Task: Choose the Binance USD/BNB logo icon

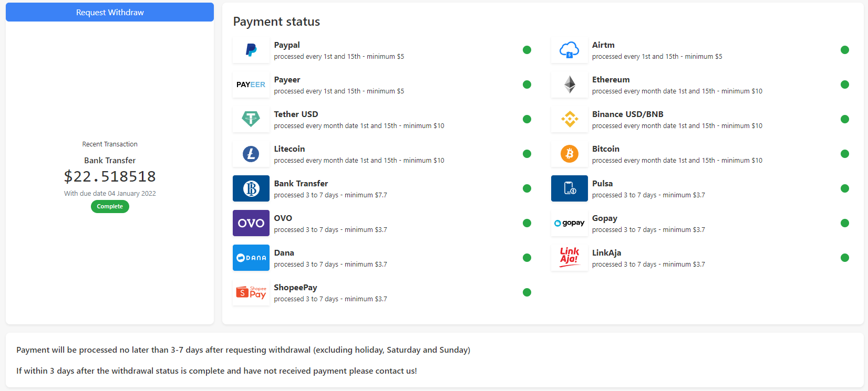Action: point(570,119)
